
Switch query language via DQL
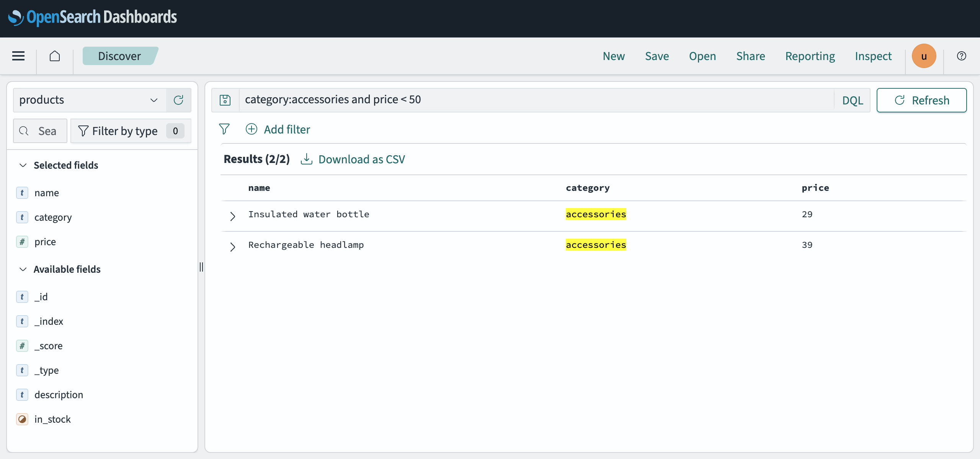(x=852, y=100)
